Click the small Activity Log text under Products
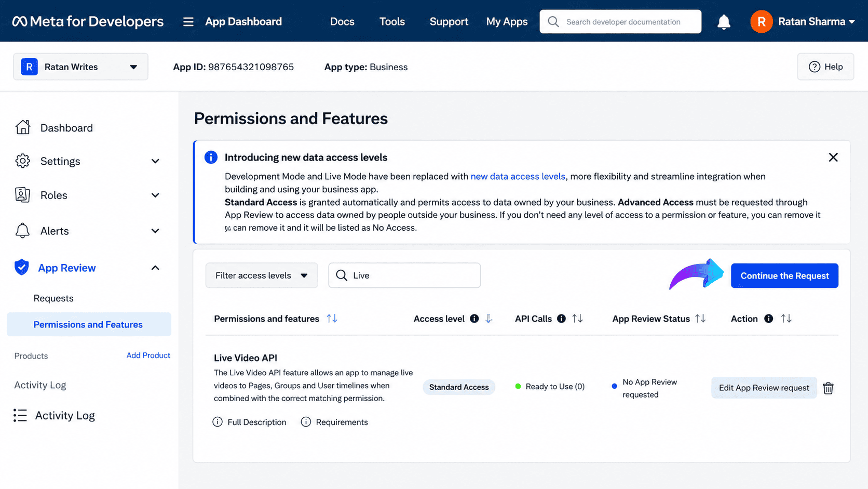Viewport: 868px width, 489px height. click(x=40, y=385)
